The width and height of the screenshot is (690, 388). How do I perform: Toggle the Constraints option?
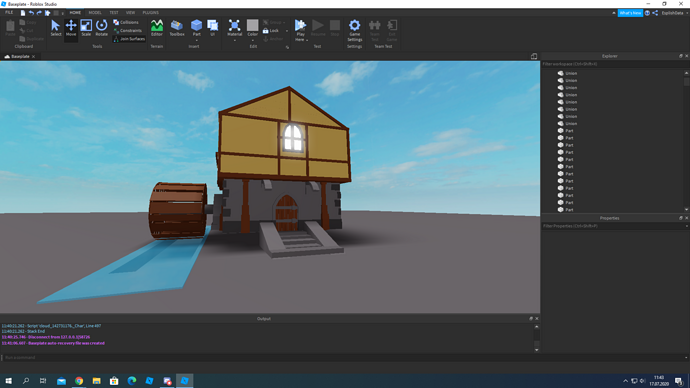tap(128, 31)
